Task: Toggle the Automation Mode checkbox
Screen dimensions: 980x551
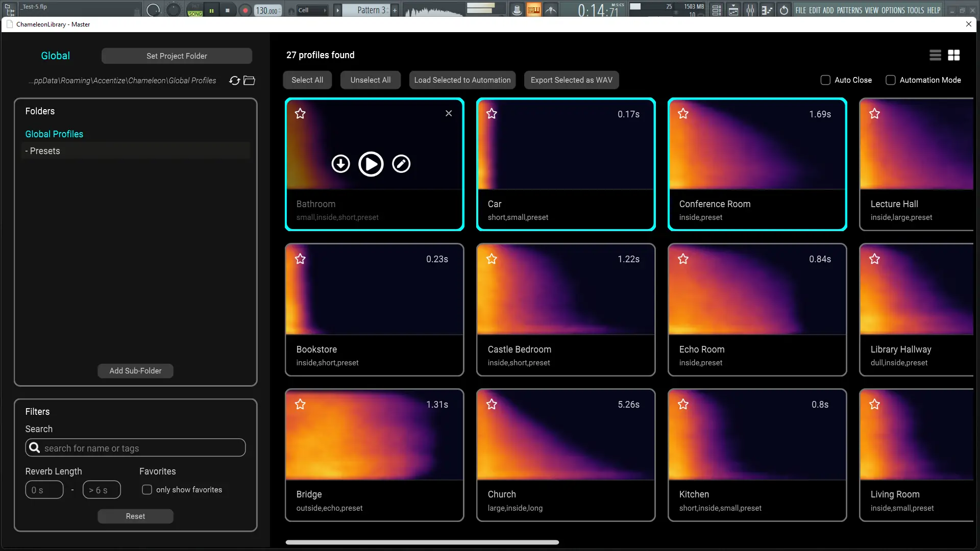Action: coord(891,80)
